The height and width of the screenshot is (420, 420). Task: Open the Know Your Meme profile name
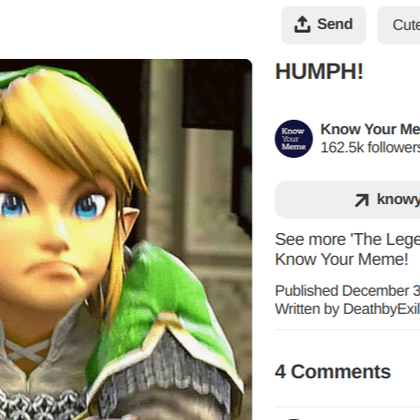(370, 129)
